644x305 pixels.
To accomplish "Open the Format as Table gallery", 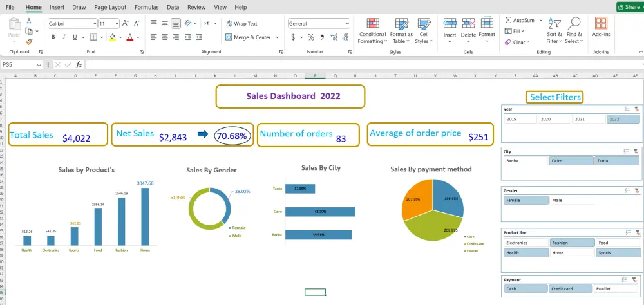I will click(x=401, y=31).
